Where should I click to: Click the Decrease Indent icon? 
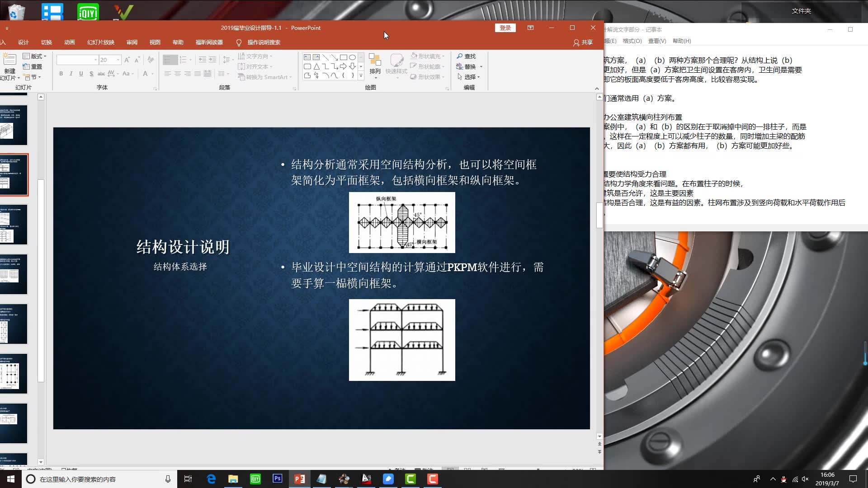pos(202,60)
